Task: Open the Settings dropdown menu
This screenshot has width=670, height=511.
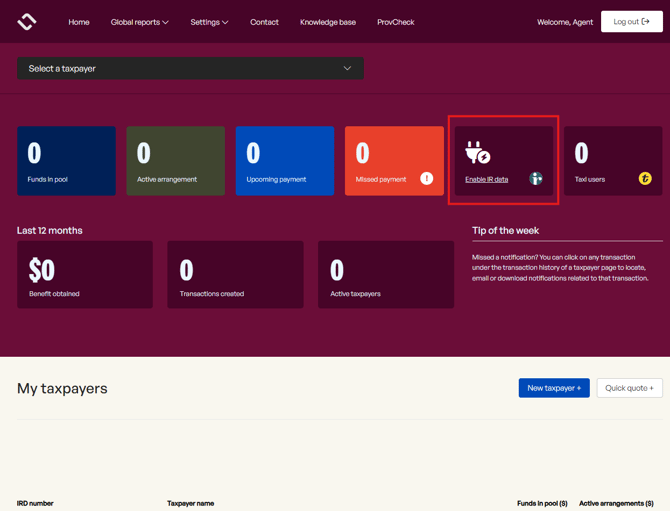Action: pyautogui.click(x=209, y=22)
